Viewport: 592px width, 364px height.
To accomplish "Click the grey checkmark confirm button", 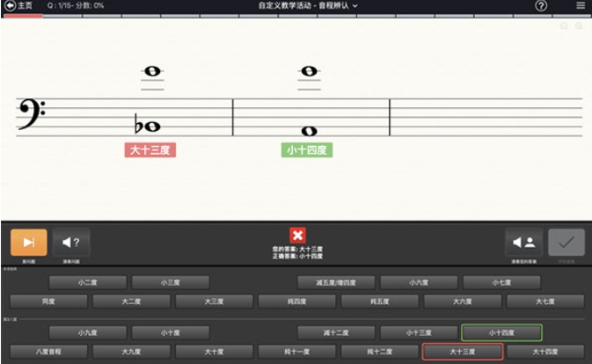I will [566, 242].
